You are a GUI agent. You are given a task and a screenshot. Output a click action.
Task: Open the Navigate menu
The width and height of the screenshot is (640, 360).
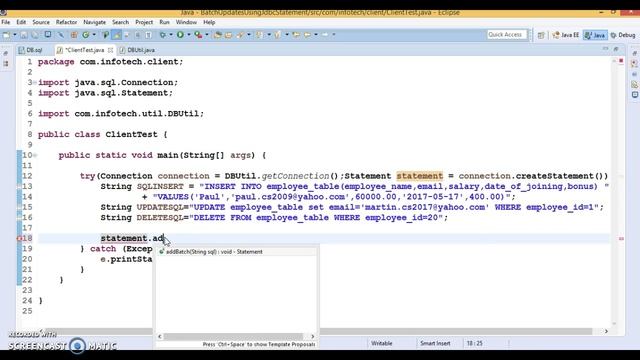[x=95, y=22]
